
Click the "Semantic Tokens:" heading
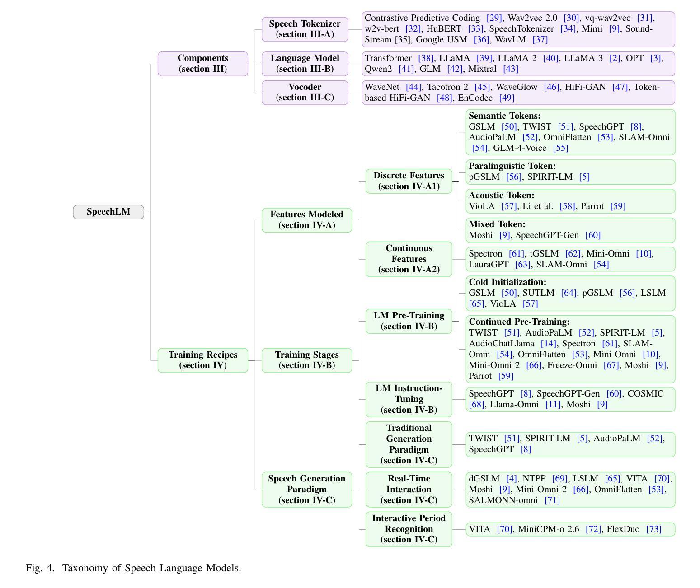pyautogui.click(x=504, y=116)
